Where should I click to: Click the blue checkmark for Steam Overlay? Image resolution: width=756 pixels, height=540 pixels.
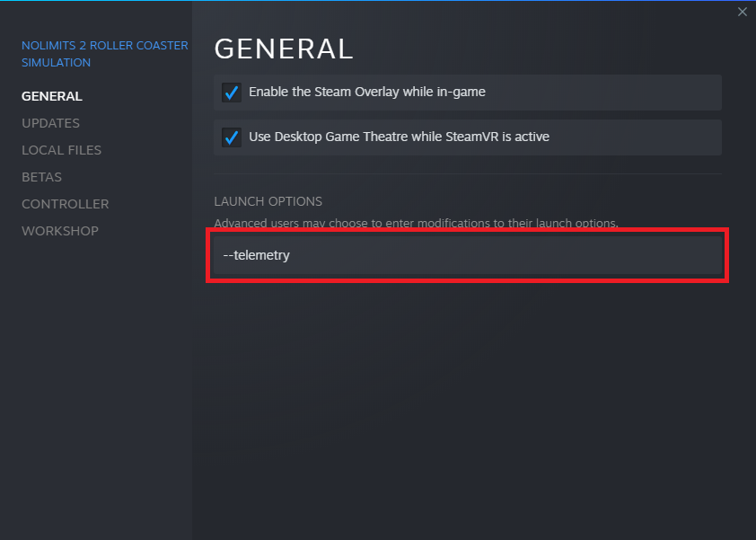pos(232,93)
